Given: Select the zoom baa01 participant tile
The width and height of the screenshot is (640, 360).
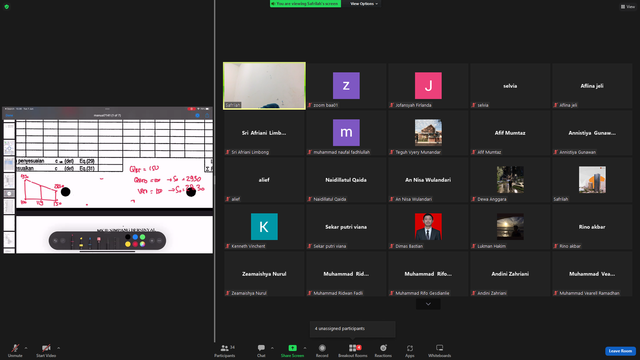Looking at the screenshot, I should pos(346,86).
